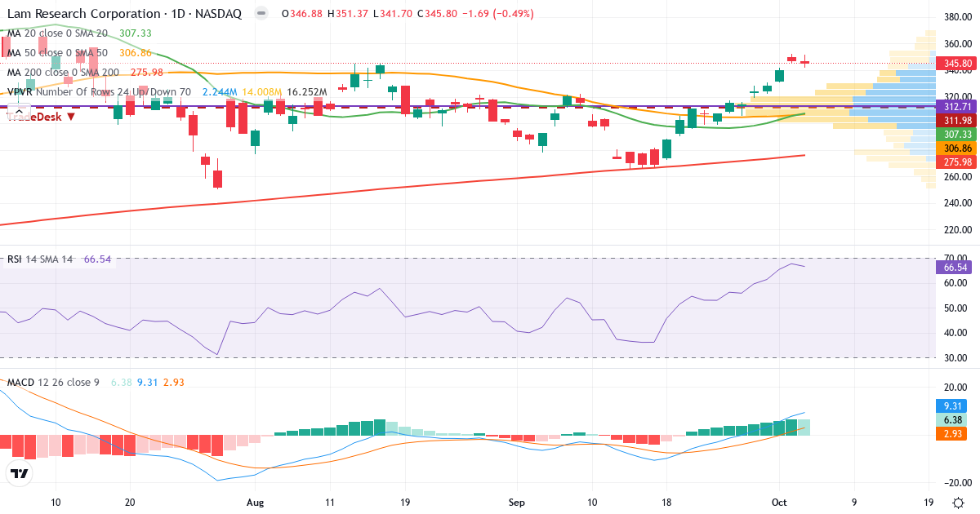Click the red 275.98 price axis label
The height and width of the screenshot is (514, 980).
[957, 162]
